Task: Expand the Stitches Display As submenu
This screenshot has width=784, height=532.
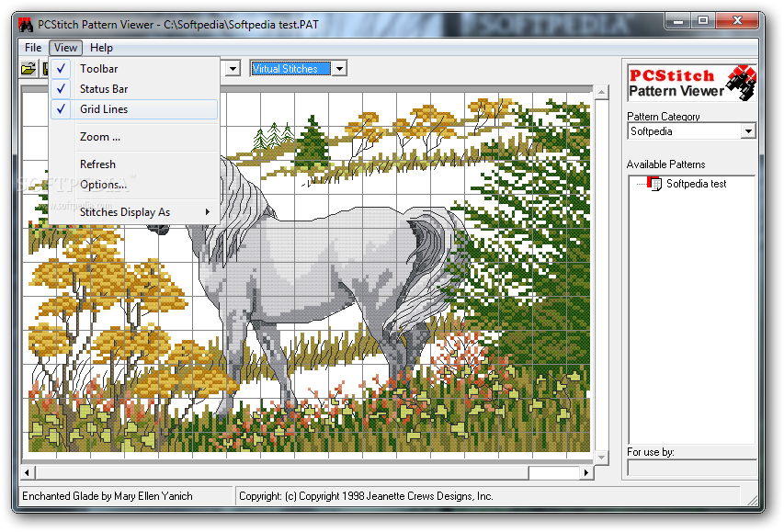Action: [134, 212]
